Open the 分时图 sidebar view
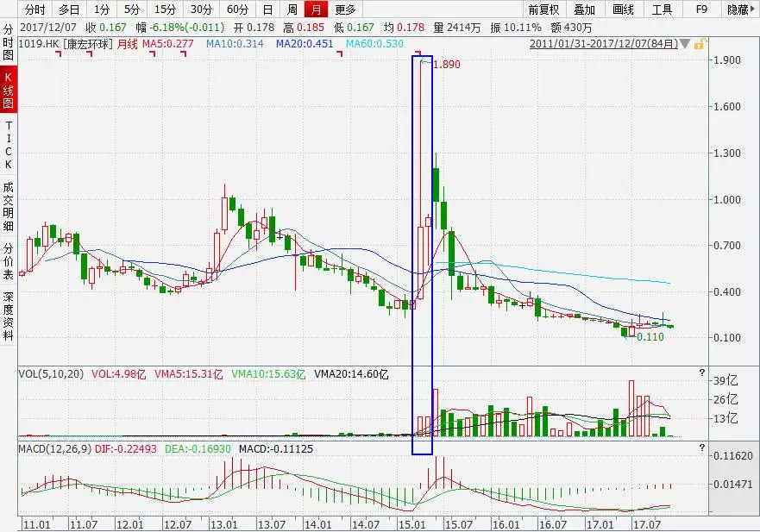Screen dimensions: 760x532 coord(9,42)
